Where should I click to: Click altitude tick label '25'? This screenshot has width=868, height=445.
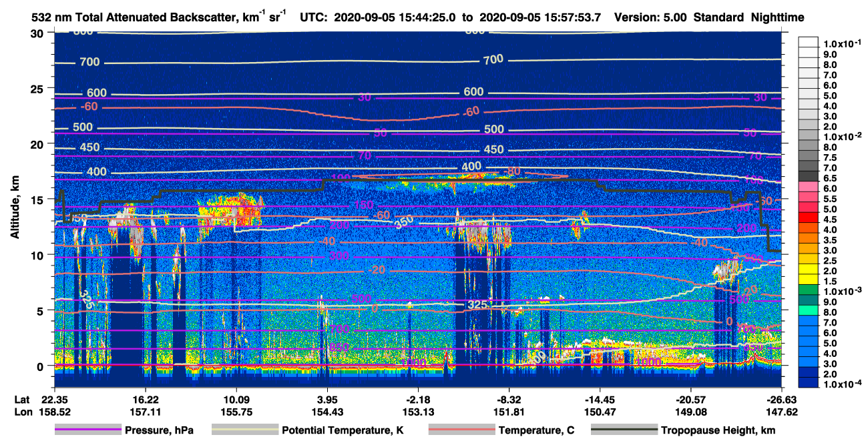click(x=38, y=88)
